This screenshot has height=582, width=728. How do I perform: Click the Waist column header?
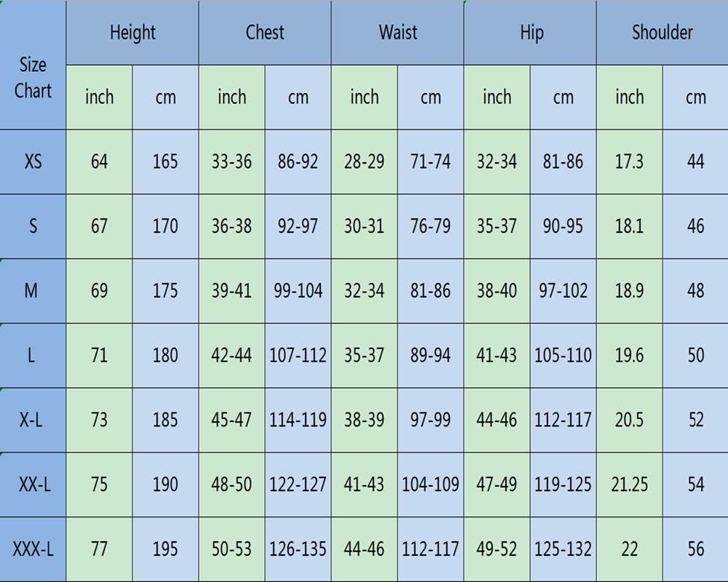coord(397,33)
